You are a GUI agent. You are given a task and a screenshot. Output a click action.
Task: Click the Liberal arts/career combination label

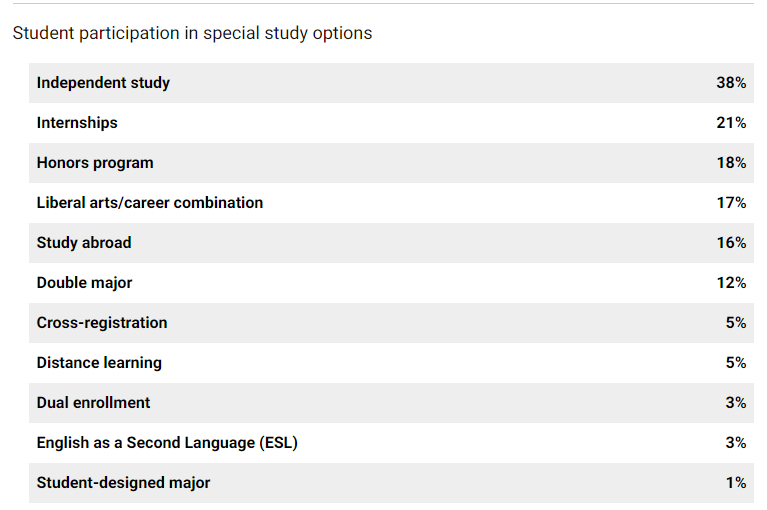click(x=150, y=203)
